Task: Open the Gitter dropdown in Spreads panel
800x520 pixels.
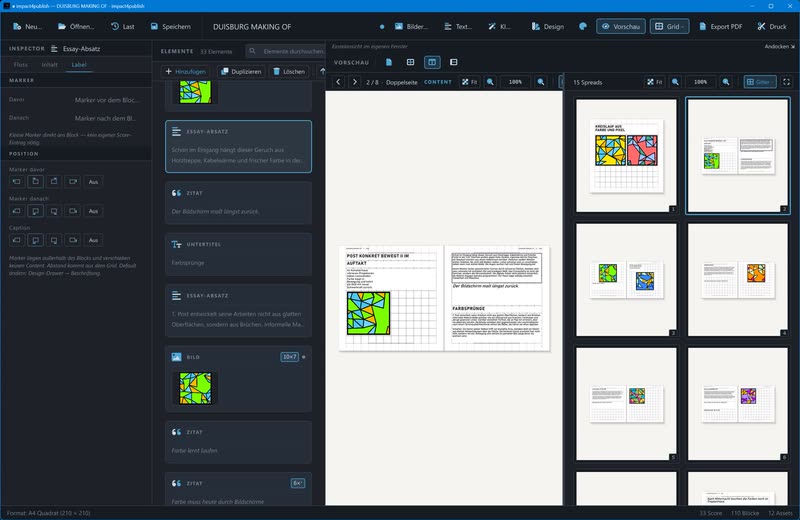Action: [760, 82]
